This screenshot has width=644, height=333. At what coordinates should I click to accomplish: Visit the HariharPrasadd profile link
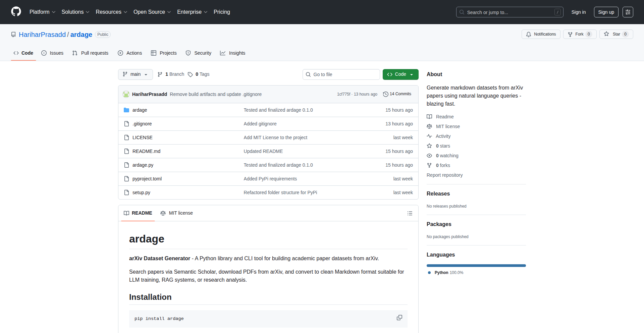42,34
